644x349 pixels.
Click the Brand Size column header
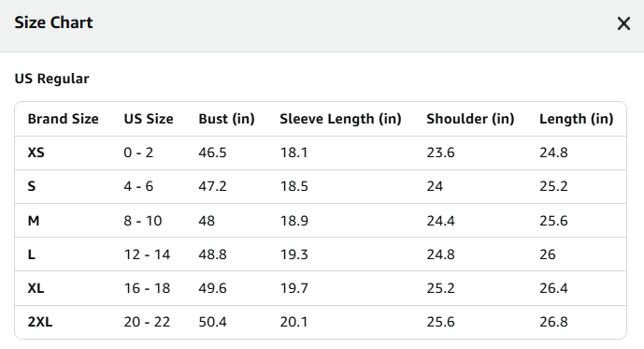point(64,119)
